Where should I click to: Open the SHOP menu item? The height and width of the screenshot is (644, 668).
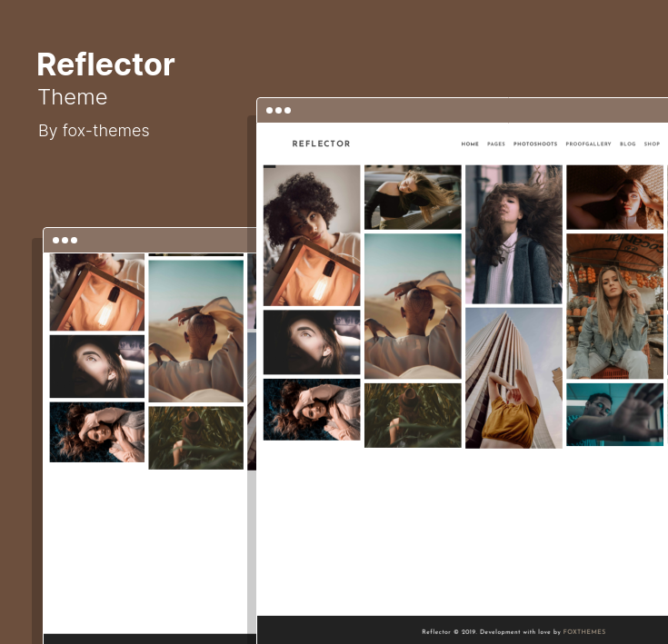point(652,144)
